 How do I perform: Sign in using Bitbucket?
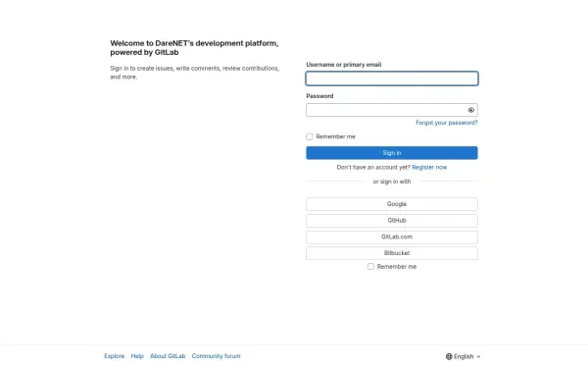(392, 253)
